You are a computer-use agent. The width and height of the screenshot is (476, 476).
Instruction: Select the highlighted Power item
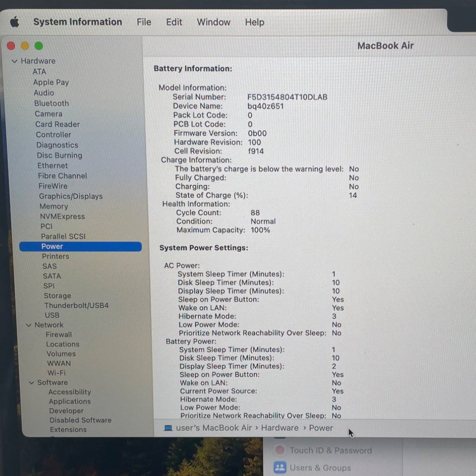(x=81, y=246)
